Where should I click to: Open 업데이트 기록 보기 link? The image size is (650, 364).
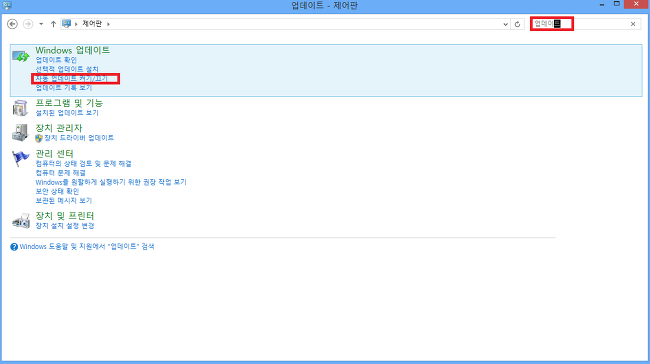(63, 87)
